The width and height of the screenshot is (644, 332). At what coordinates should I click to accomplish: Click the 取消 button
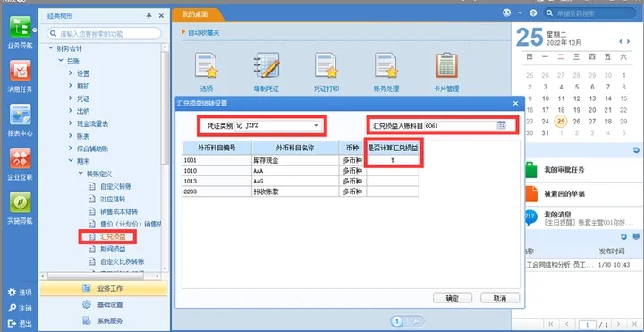pyautogui.click(x=500, y=298)
